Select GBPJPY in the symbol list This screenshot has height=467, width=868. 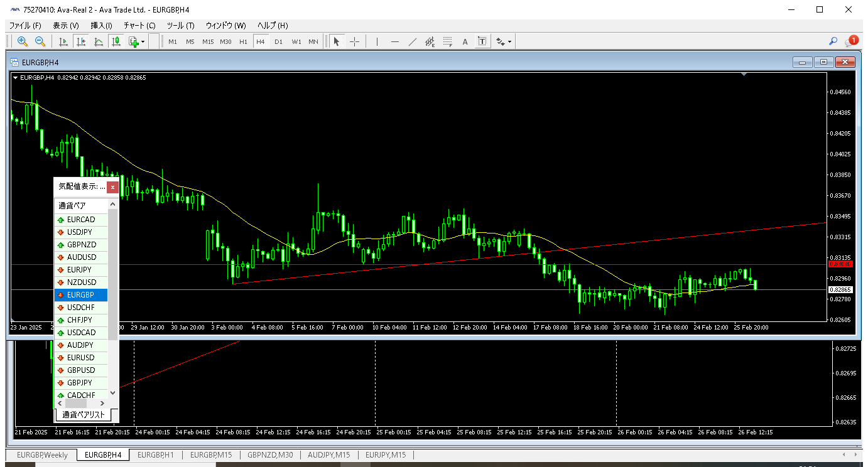point(81,383)
